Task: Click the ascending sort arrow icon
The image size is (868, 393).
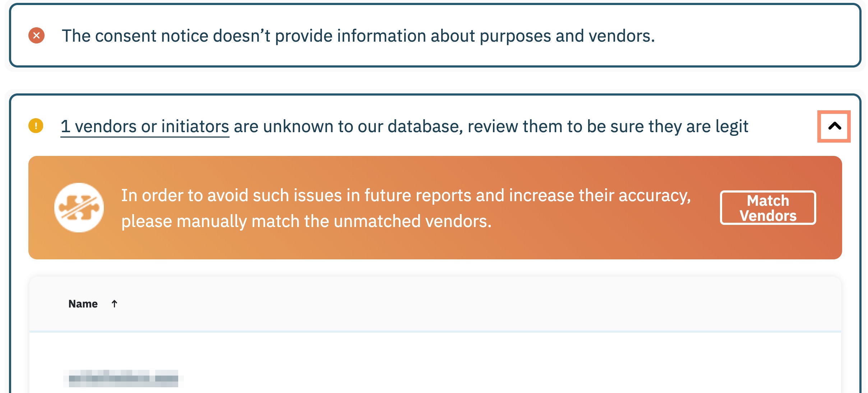Action: click(x=114, y=304)
